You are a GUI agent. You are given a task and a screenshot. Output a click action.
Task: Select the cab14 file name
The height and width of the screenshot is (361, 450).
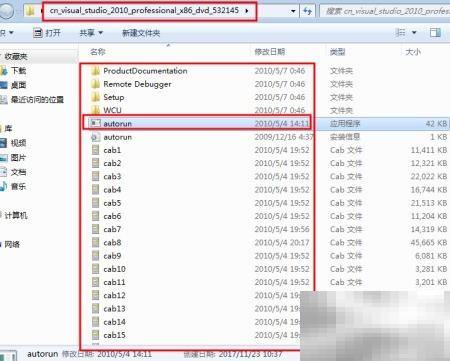(114, 322)
